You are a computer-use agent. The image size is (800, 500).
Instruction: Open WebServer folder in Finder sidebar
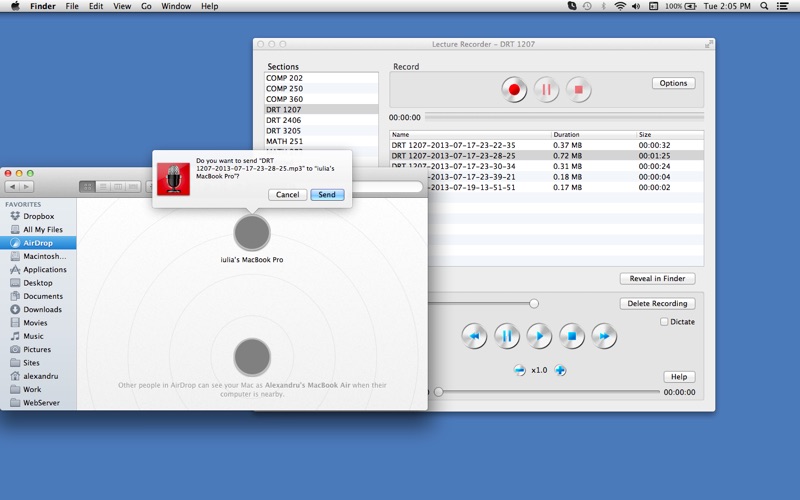[38, 403]
